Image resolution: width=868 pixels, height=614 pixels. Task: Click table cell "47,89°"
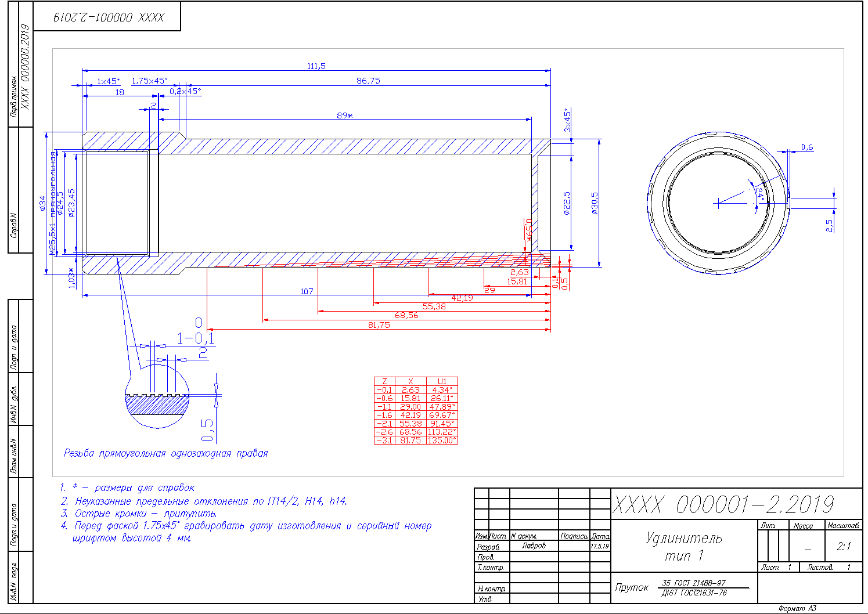[x=442, y=407]
